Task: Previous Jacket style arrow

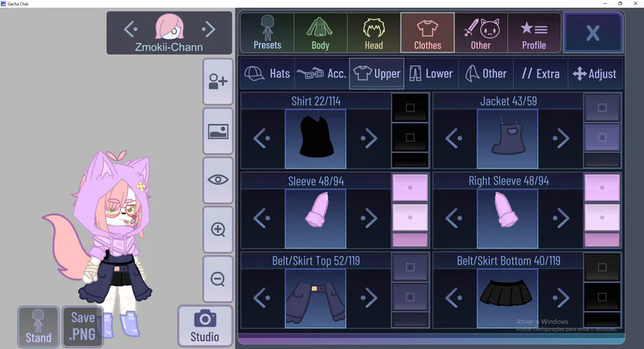Action: (454, 138)
